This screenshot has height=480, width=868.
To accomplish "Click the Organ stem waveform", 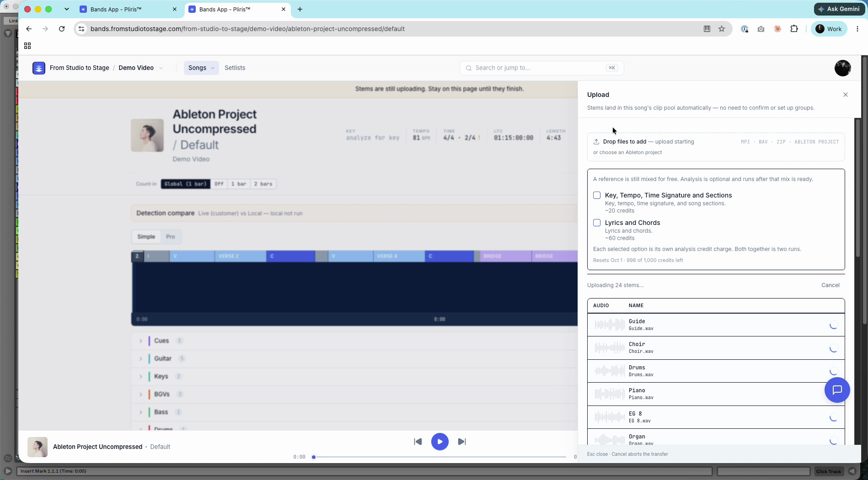I will [x=610, y=439].
